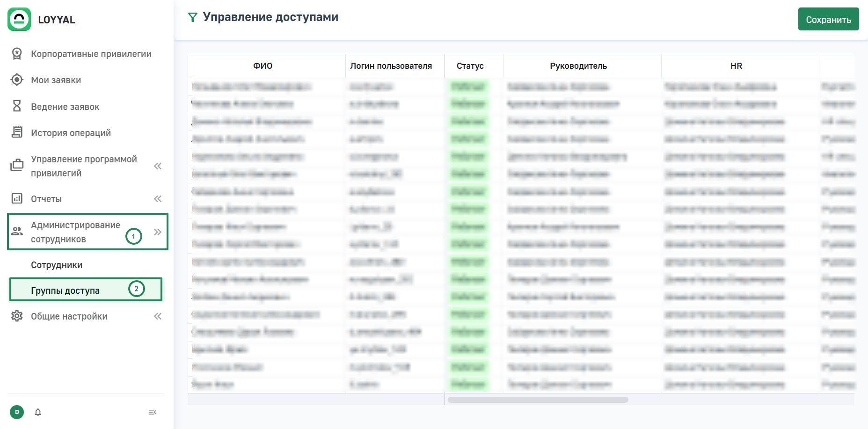Click the История операций receipt icon

click(x=17, y=132)
